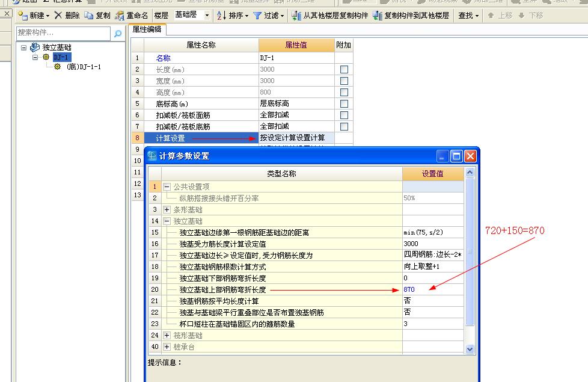Open the 楼层 基础层 dropdown
Image resolution: width=588 pixels, height=382 pixels.
coord(207,16)
